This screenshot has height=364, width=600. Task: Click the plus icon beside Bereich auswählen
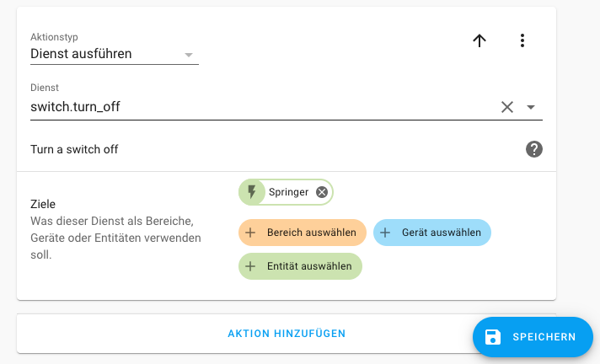pos(250,233)
